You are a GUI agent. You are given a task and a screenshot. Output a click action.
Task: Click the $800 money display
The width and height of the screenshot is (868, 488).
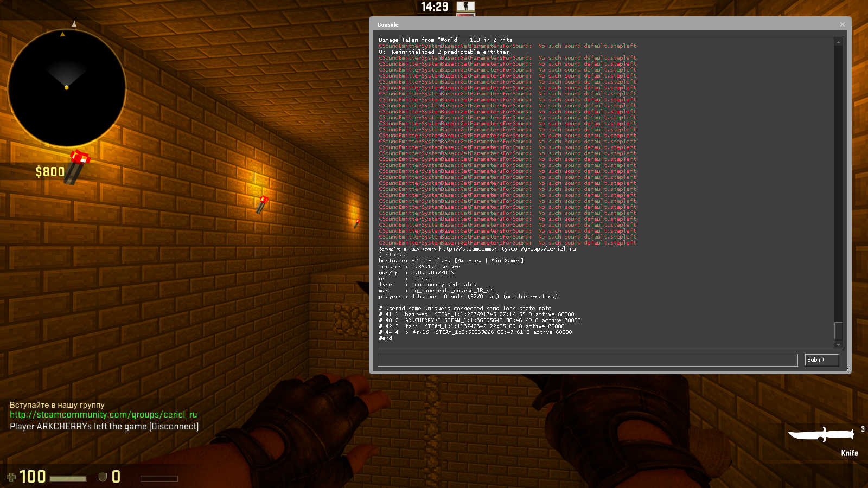point(50,172)
